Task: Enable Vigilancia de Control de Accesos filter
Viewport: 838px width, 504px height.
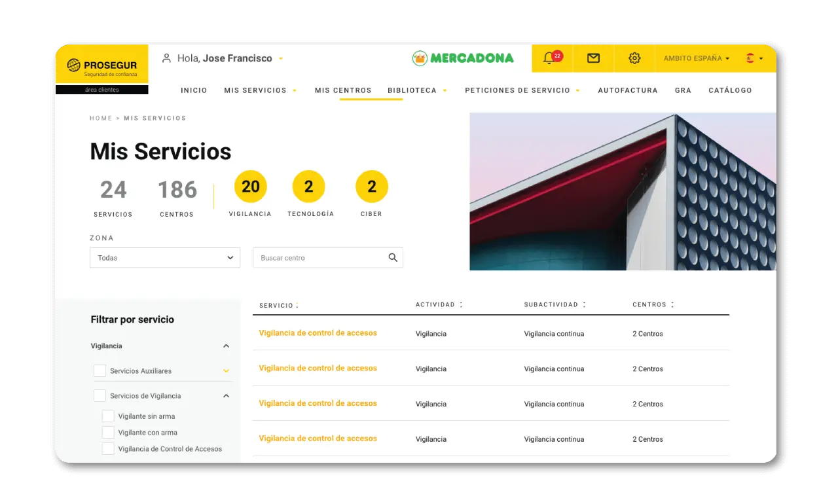Action: tap(108, 448)
